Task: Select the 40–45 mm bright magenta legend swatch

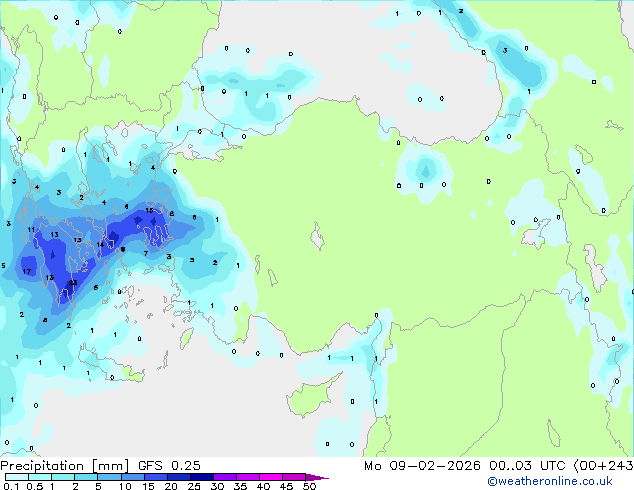Action: [x=271, y=477]
